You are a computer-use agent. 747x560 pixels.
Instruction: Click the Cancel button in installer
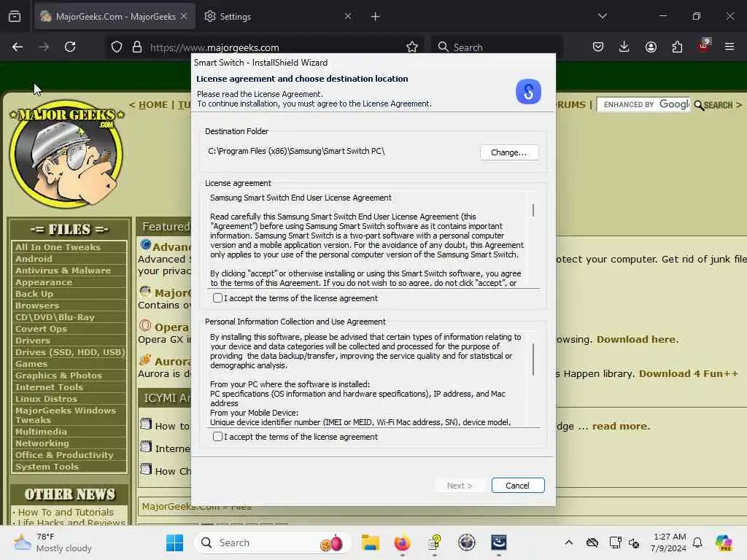click(517, 485)
